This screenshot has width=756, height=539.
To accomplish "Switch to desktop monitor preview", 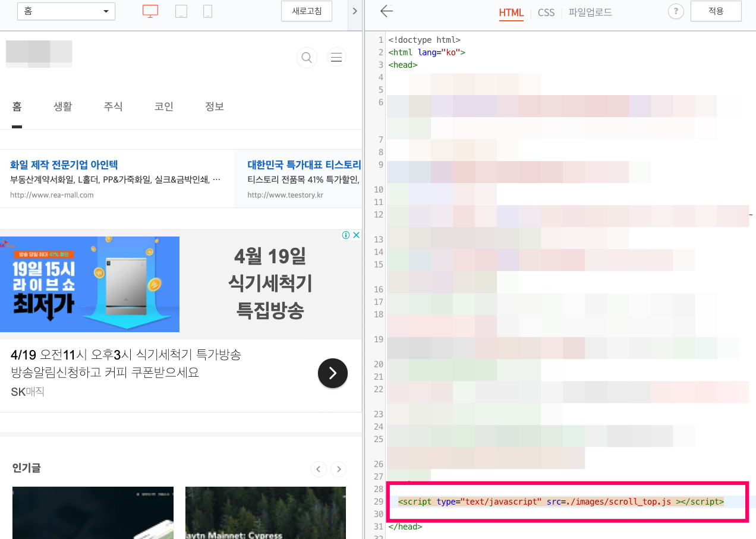I will click(x=150, y=11).
